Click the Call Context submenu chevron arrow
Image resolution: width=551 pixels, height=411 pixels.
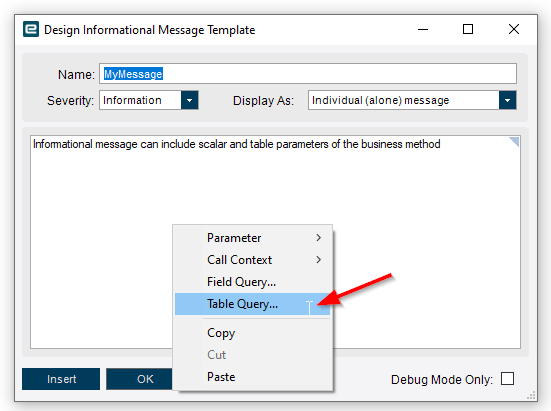[x=318, y=260]
